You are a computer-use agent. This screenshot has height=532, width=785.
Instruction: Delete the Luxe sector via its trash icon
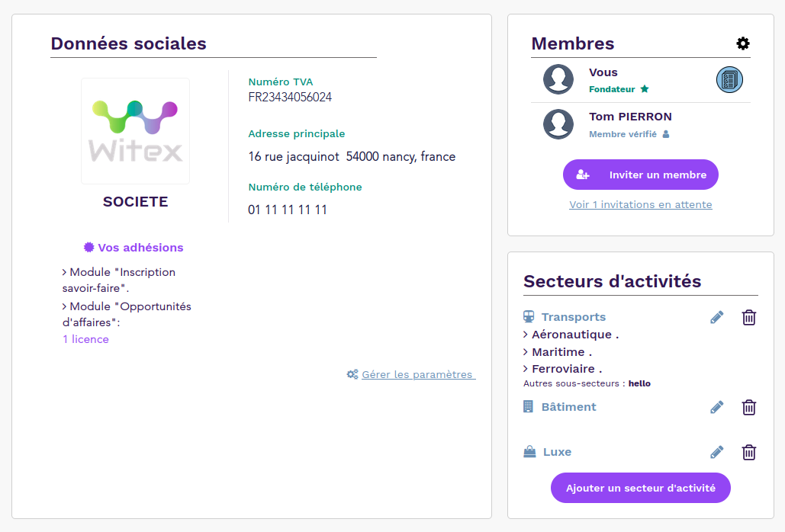(748, 452)
